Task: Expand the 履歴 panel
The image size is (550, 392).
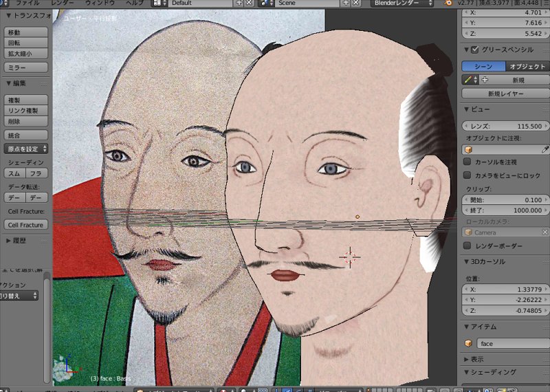Action: point(9,241)
